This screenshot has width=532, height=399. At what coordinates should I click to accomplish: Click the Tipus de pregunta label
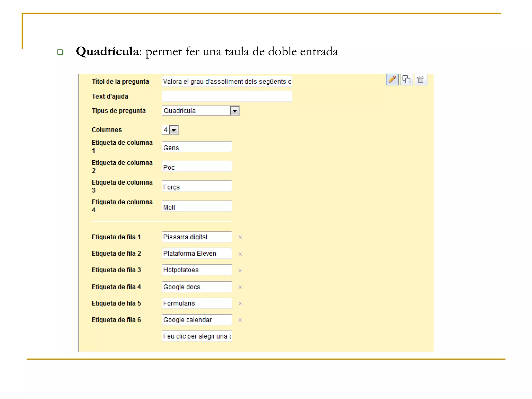pyautogui.click(x=119, y=111)
